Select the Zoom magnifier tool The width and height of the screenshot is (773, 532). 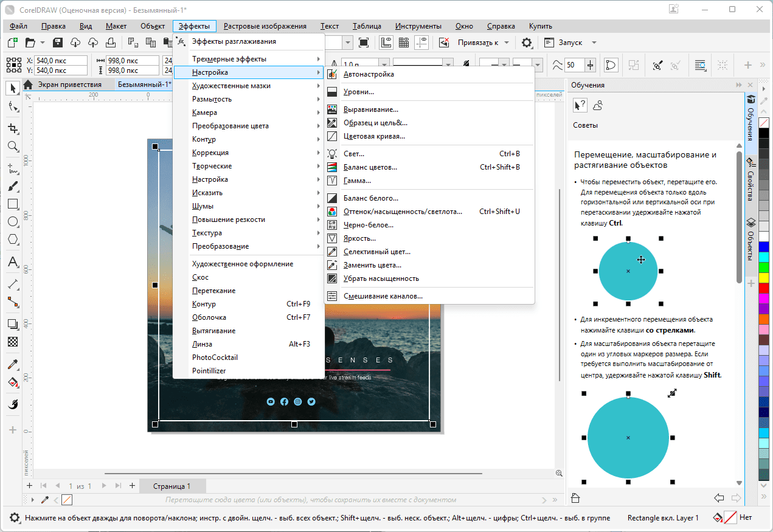point(12,147)
